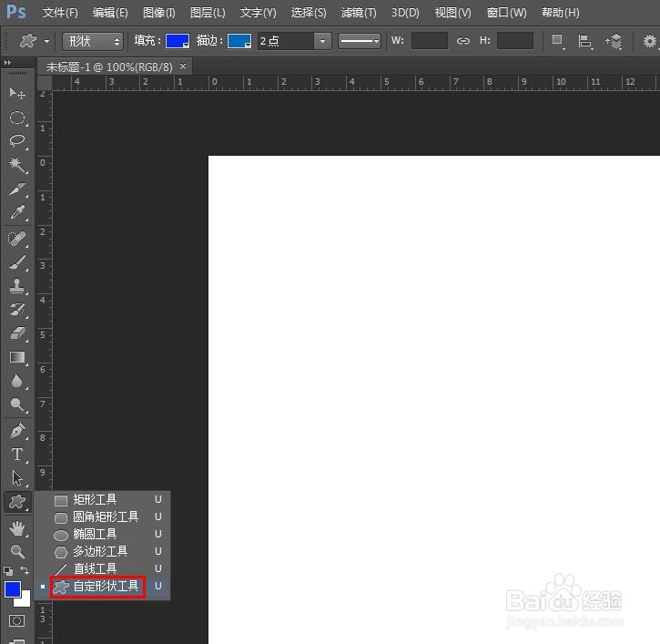Open the 编辑(E) menu
The image size is (660, 644).
(x=110, y=13)
